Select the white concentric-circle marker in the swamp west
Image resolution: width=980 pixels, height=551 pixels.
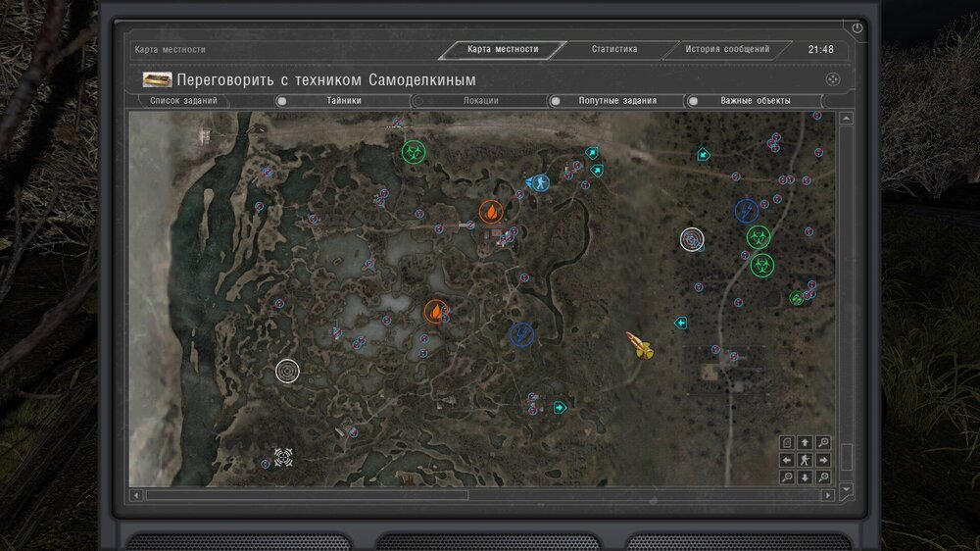pos(287,371)
